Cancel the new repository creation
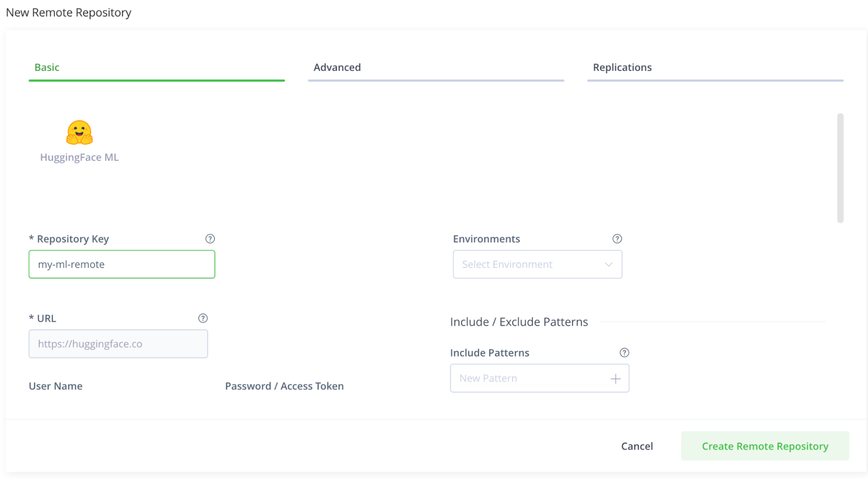 [x=637, y=446]
